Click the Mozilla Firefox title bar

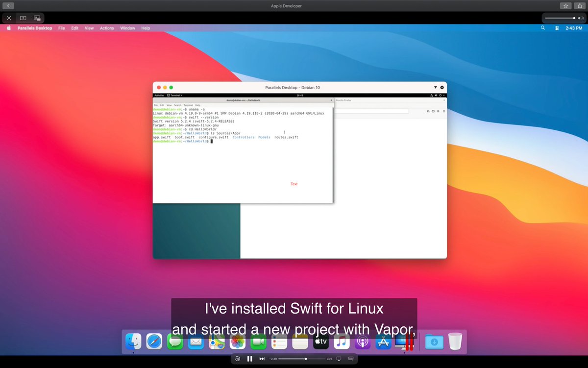pyautogui.click(x=391, y=100)
